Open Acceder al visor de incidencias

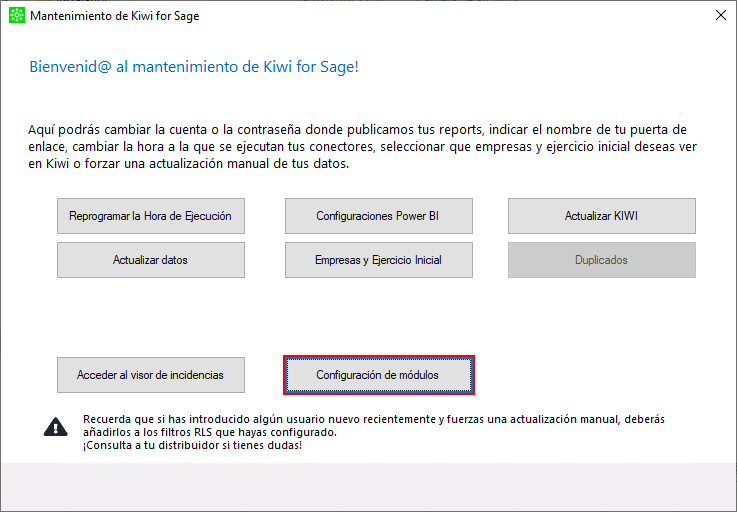tap(151, 375)
